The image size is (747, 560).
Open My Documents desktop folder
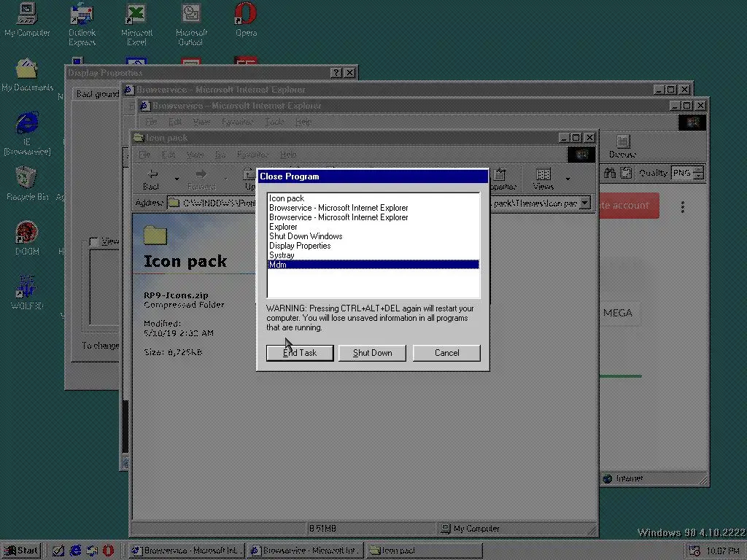27,75
